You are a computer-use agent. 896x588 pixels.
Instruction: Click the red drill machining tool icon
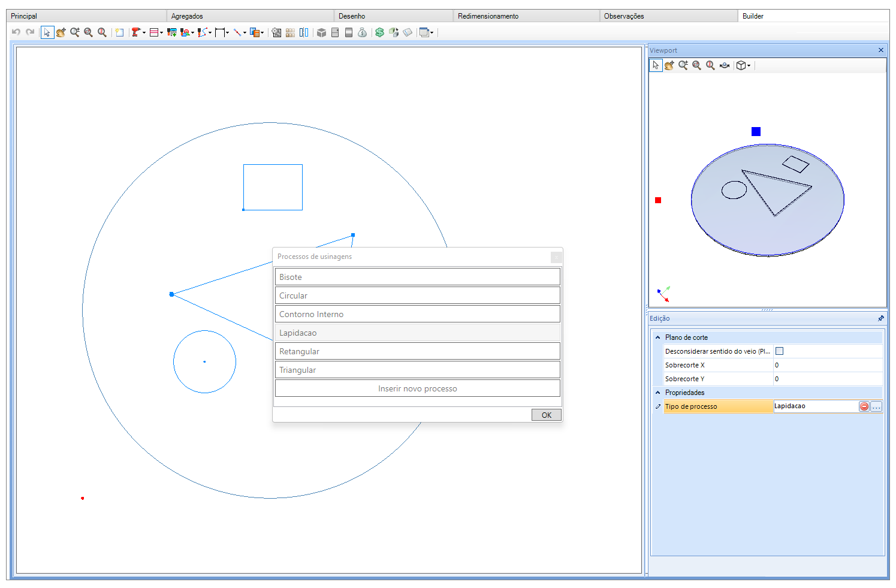[x=136, y=32]
